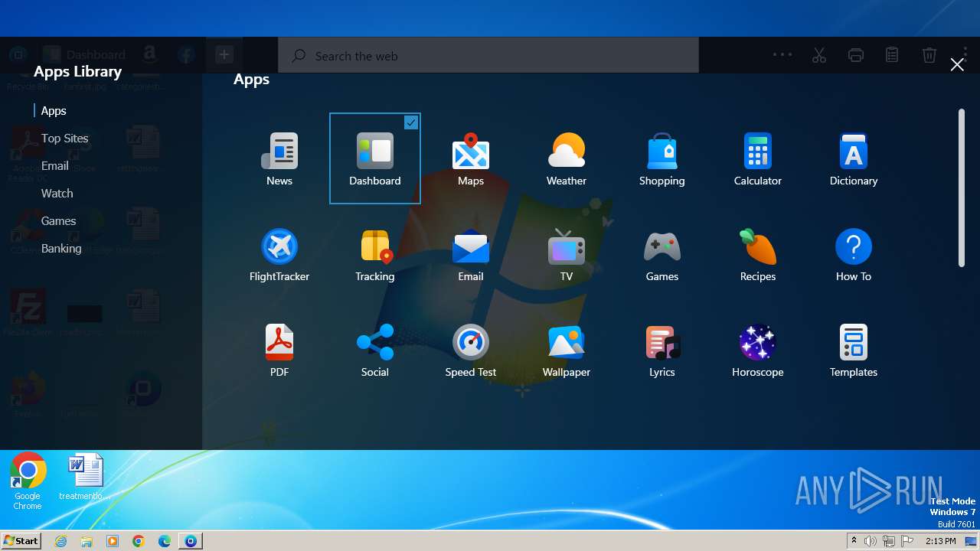
Task: Open Chrome from the taskbar
Action: [x=139, y=541]
